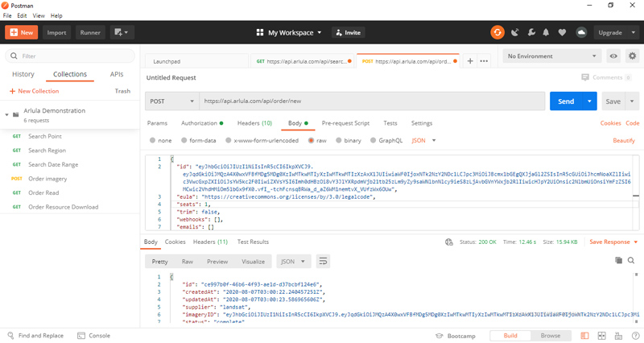Screen dimensions: 644x343
Task: Open the Upgrade dropdown arrow
Action: 633,32
